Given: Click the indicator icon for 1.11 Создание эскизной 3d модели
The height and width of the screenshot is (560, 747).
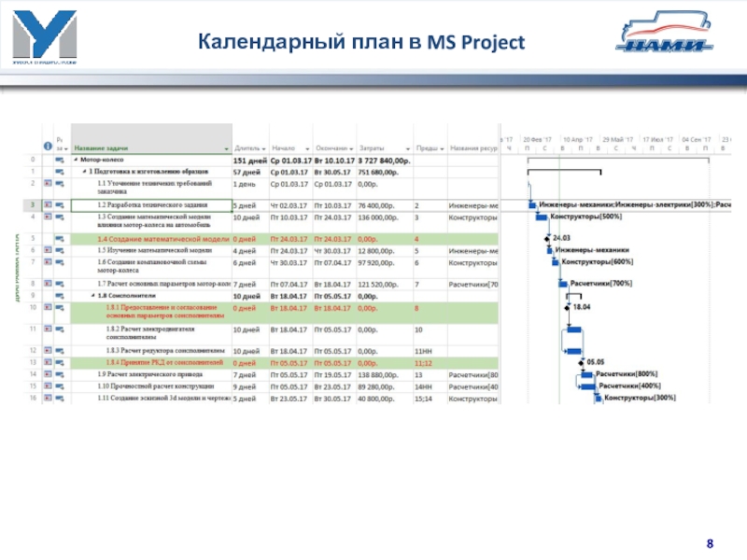Looking at the screenshot, I should click(x=48, y=399).
